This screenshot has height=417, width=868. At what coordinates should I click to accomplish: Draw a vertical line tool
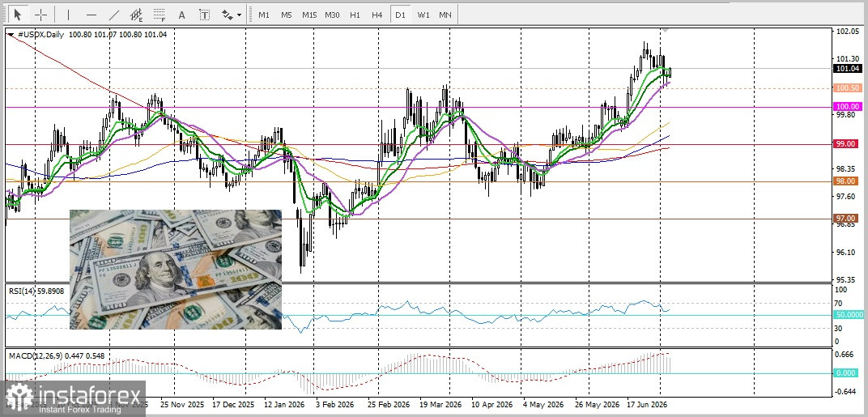(69, 15)
